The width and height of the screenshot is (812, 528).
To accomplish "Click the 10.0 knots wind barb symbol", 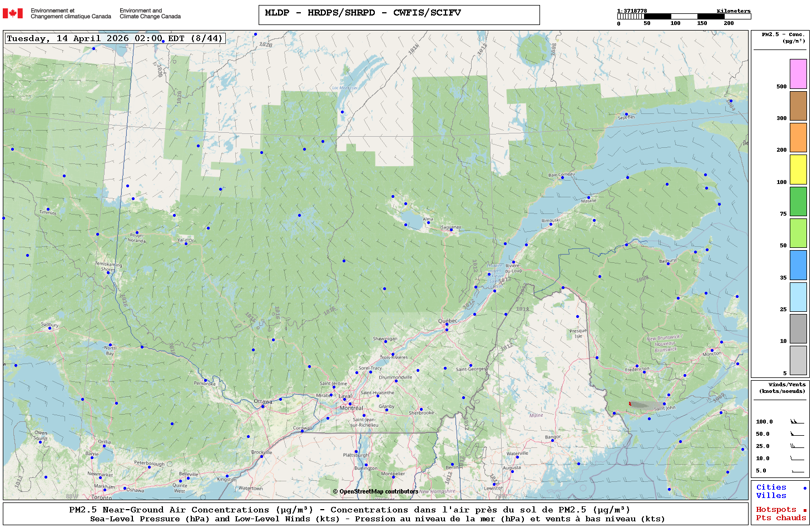I will coord(796,459).
